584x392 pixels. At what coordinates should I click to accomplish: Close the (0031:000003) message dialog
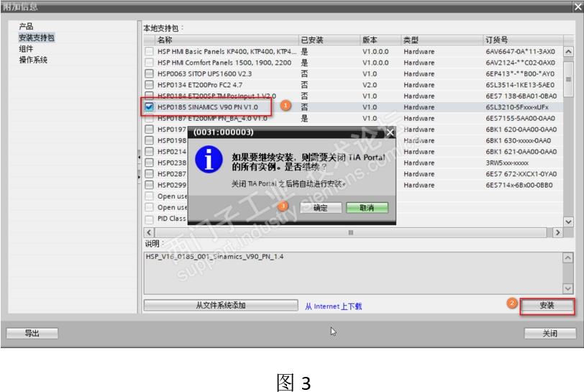(390, 132)
